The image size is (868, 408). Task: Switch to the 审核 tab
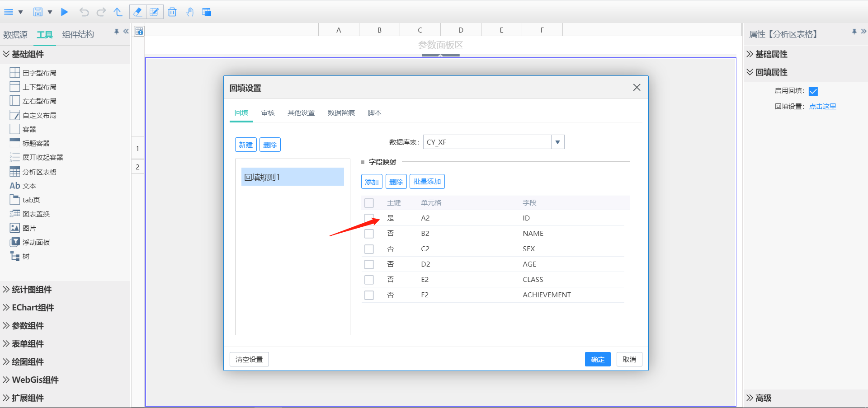268,113
